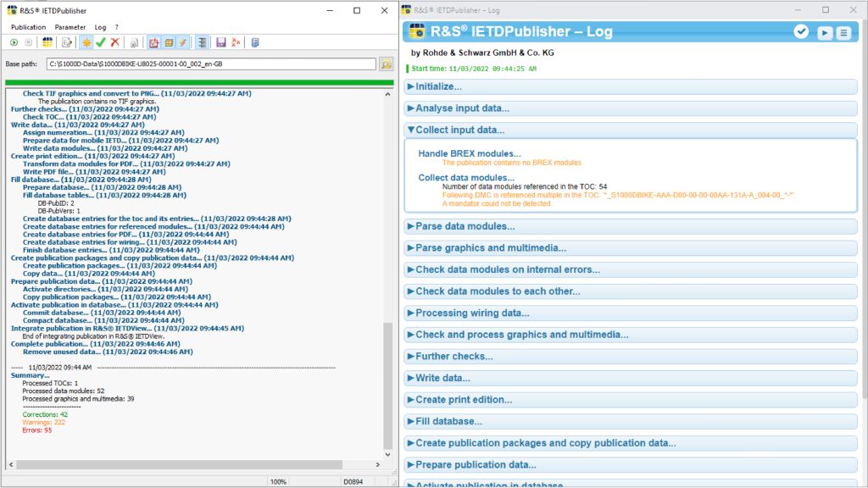Image resolution: width=868 pixels, height=488 pixels.
Task: Click 'Complete publication...' output line
Action: pos(95,344)
